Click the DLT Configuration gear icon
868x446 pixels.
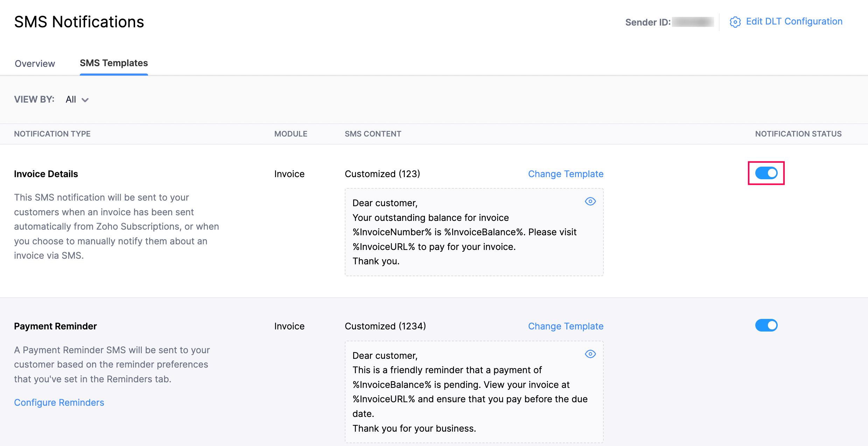click(735, 22)
